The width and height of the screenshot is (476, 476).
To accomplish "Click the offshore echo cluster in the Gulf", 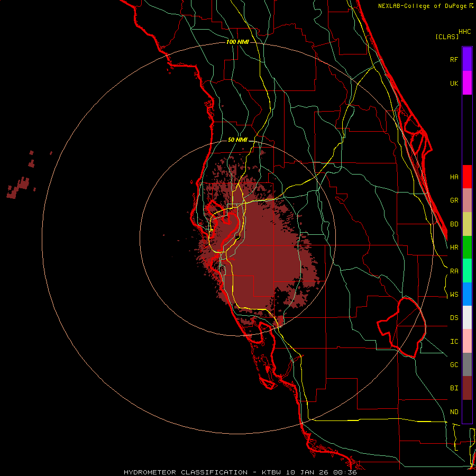I will click(x=19, y=188).
